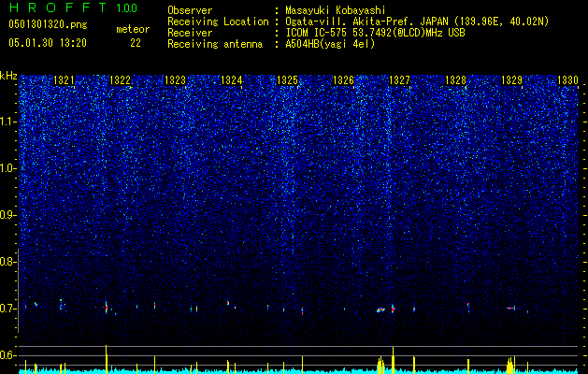Click the antenna text A504HB(yagi 4el)
Image resolution: width=588 pixels, height=374 pixels.
[330, 44]
